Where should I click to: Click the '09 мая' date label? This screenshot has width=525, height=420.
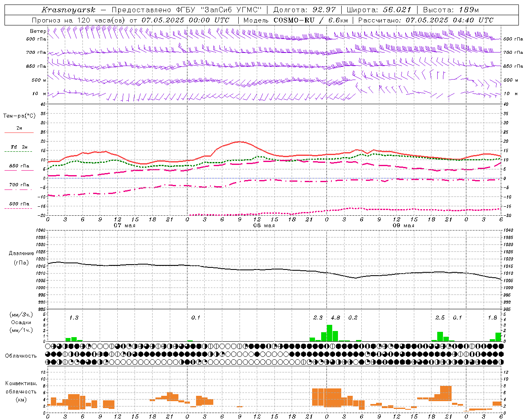(x=403, y=226)
